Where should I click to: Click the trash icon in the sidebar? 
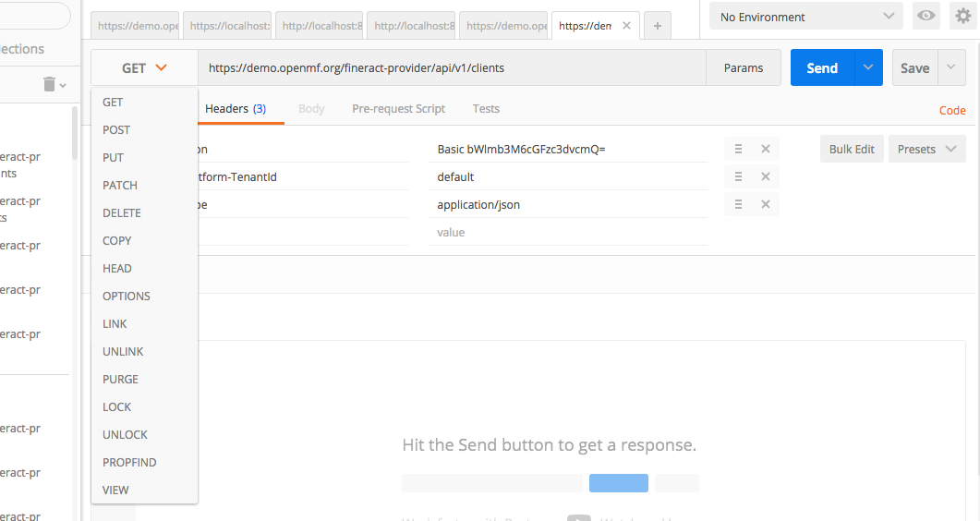click(50, 84)
